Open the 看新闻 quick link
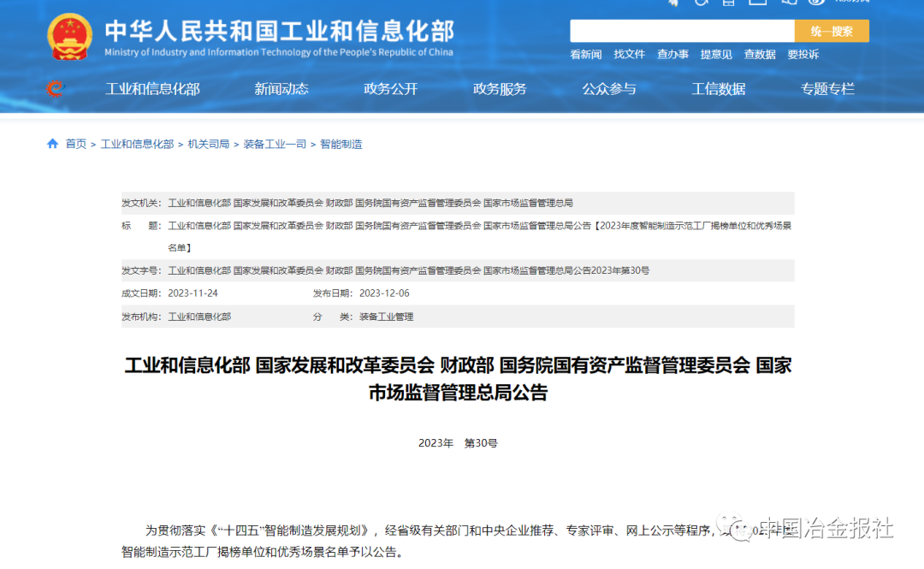This screenshot has width=924, height=569. click(585, 54)
